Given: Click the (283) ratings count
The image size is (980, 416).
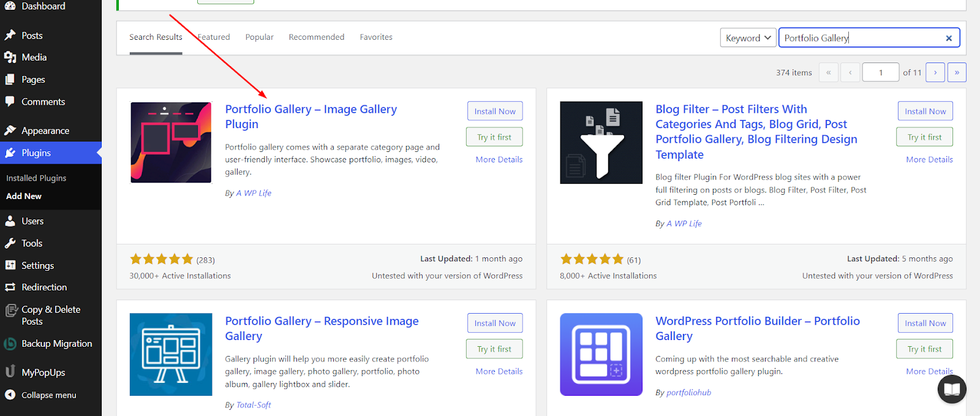Looking at the screenshot, I should (206, 260).
